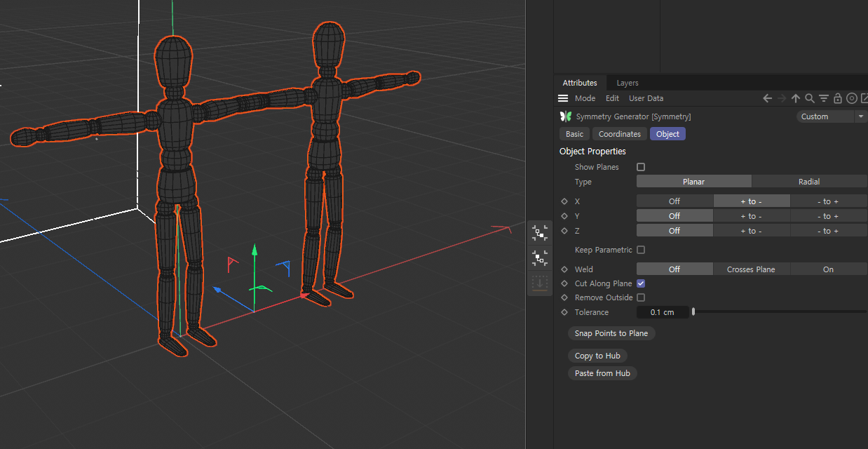868x449 pixels.
Task: Open the User Data menu
Action: [646, 98]
